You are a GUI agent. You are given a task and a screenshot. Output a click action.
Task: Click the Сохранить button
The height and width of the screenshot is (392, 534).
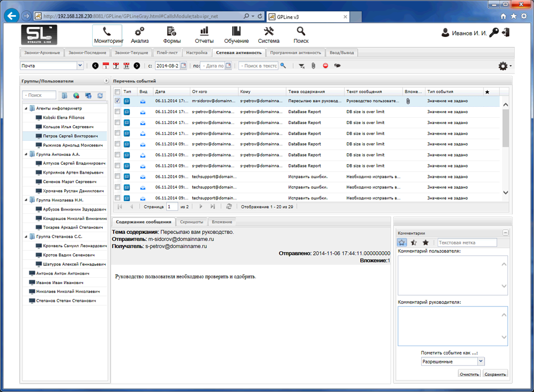pos(495,374)
